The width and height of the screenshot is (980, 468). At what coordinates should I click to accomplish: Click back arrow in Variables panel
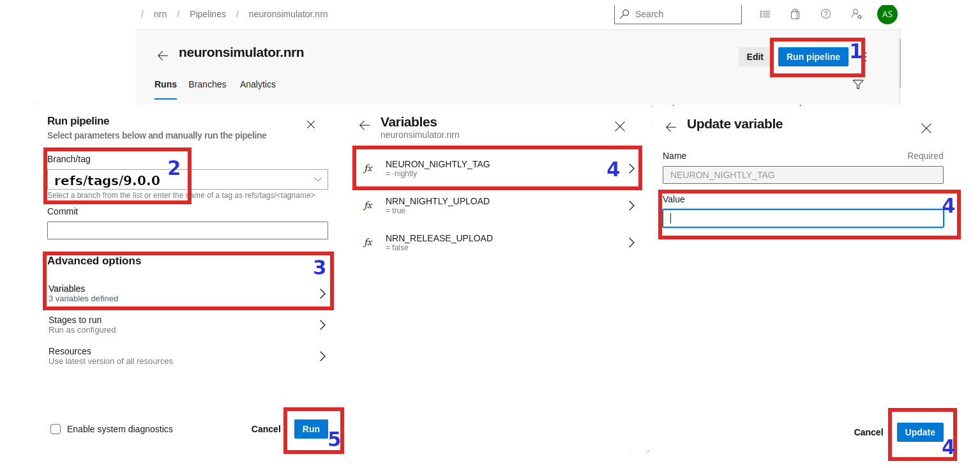tap(365, 126)
